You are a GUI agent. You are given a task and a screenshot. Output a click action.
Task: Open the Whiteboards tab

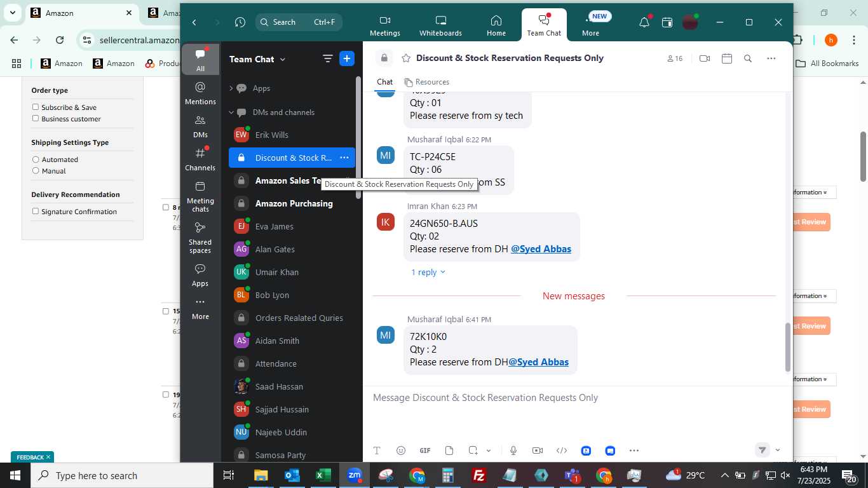pos(440,25)
